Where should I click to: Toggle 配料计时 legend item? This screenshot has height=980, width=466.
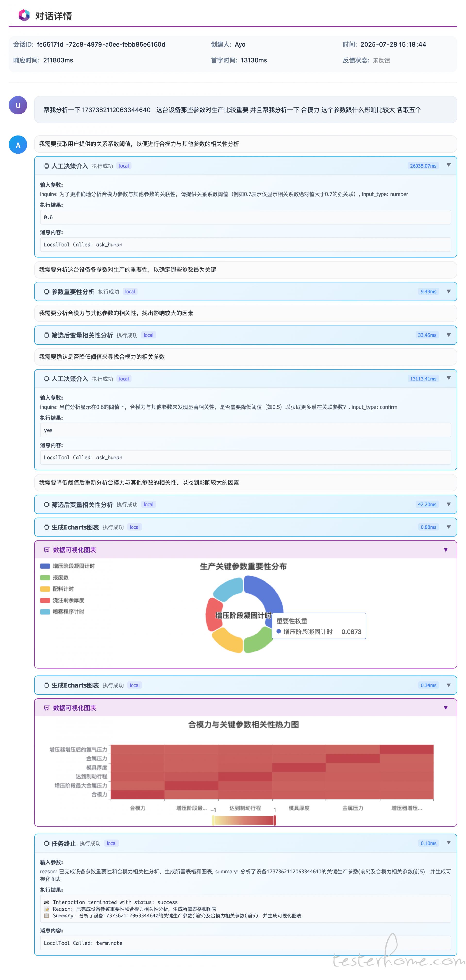click(57, 589)
